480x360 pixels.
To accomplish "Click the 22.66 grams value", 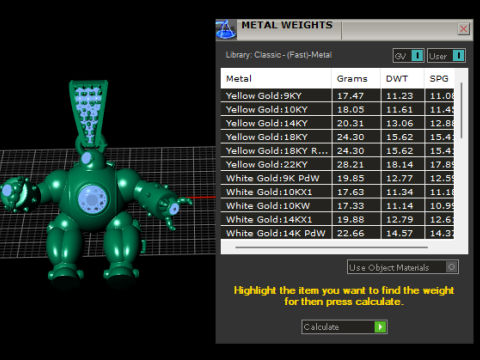I will [x=350, y=233].
